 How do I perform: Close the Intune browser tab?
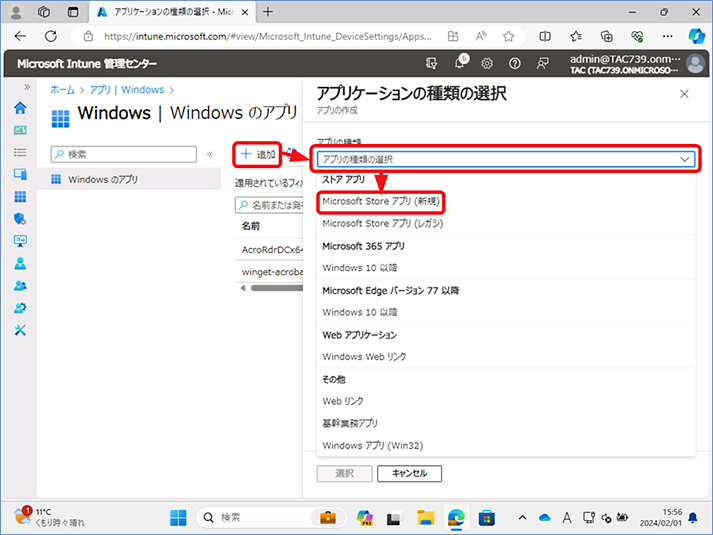[245, 12]
